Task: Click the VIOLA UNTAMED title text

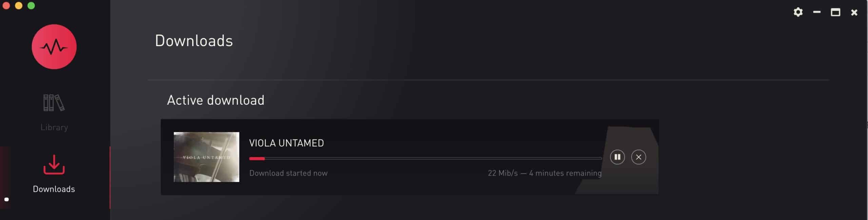Action: click(x=287, y=143)
